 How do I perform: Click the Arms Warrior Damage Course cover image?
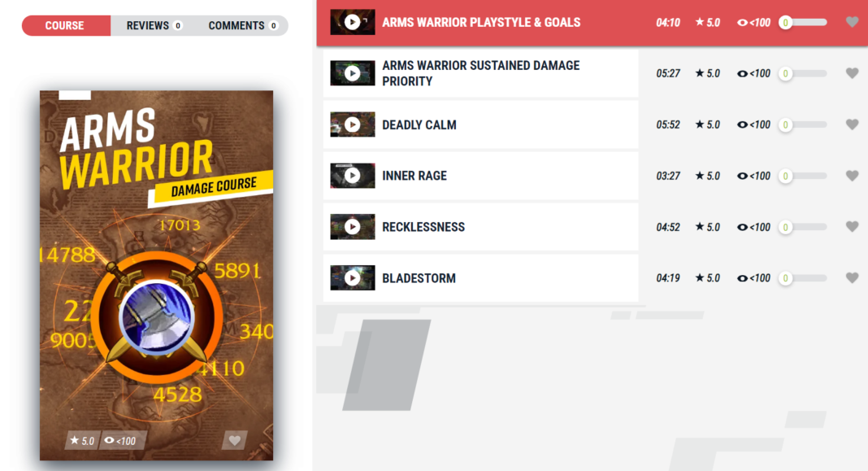click(156, 276)
